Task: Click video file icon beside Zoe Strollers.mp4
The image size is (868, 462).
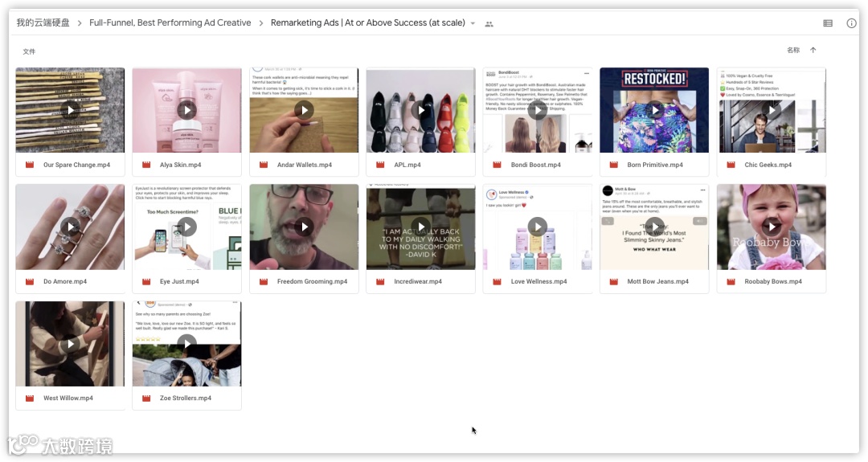Action: click(x=147, y=399)
